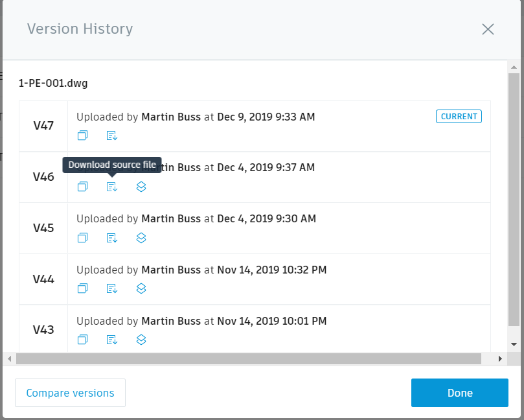
Task: Click the copy icon on version V47
Action: tap(82, 135)
